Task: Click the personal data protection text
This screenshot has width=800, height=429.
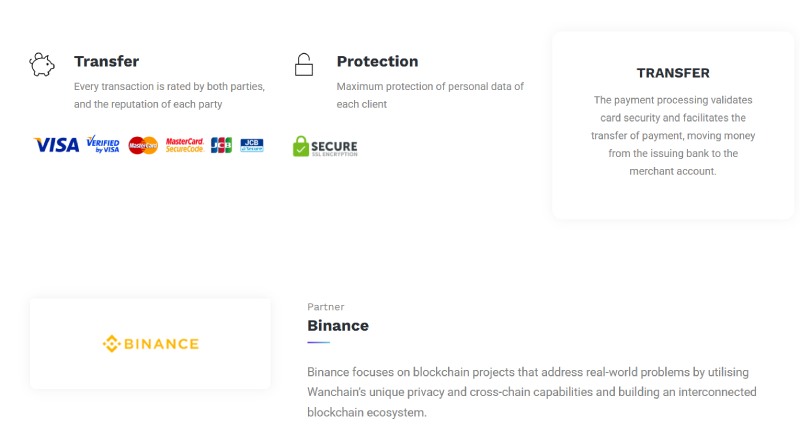Action: pyautogui.click(x=430, y=95)
